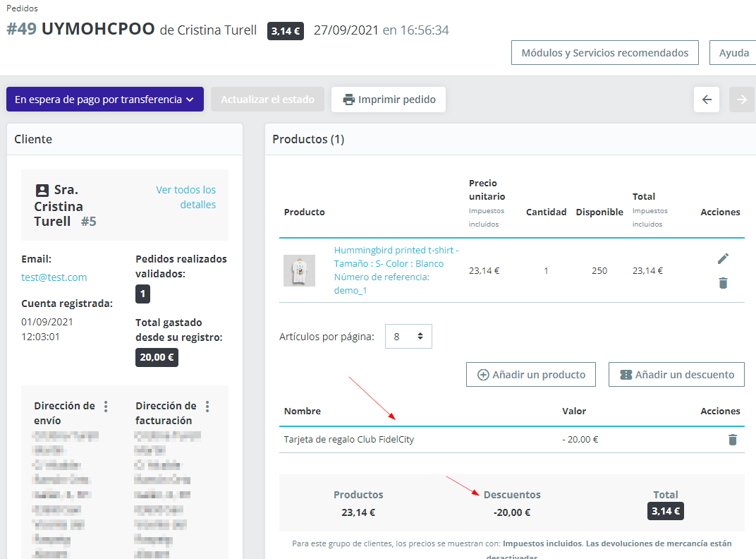Click the customer profile icon beside Sra. Cristina

pyautogui.click(x=42, y=191)
